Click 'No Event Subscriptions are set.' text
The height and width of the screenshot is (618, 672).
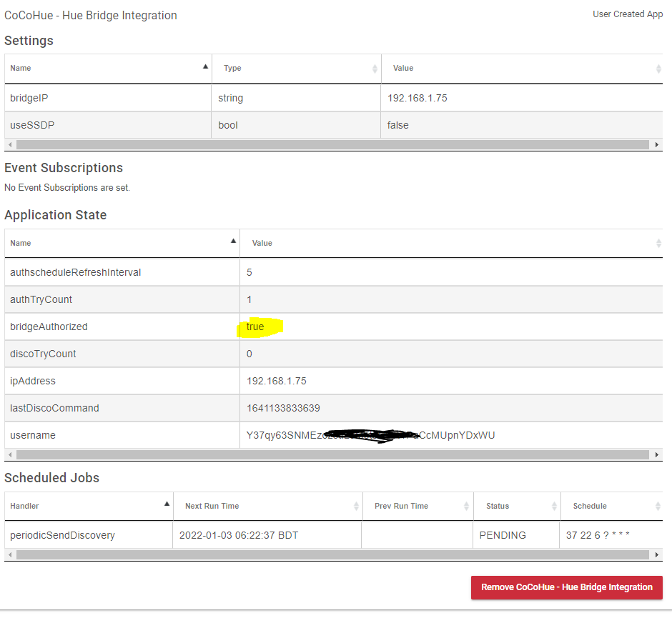[67, 188]
